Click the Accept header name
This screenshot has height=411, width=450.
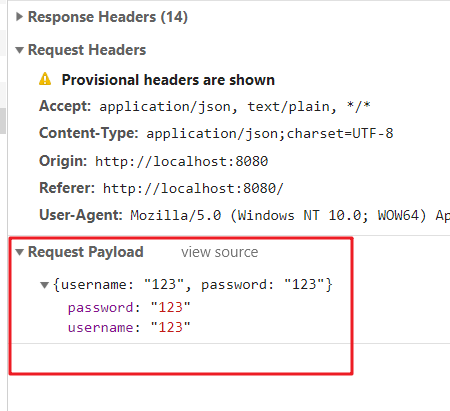click(65, 106)
